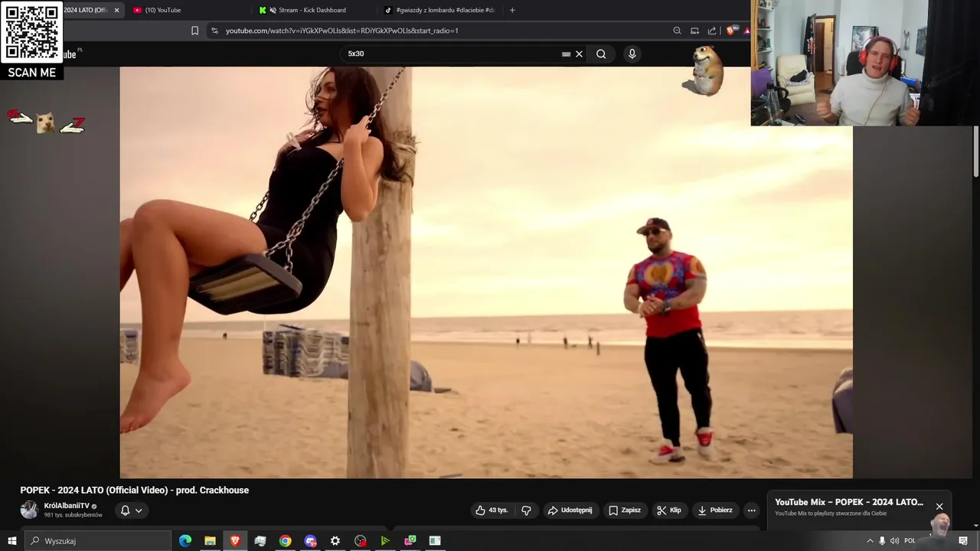Bookmark page icon in address bar
This screenshot has height=551, width=980.
pos(194,31)
